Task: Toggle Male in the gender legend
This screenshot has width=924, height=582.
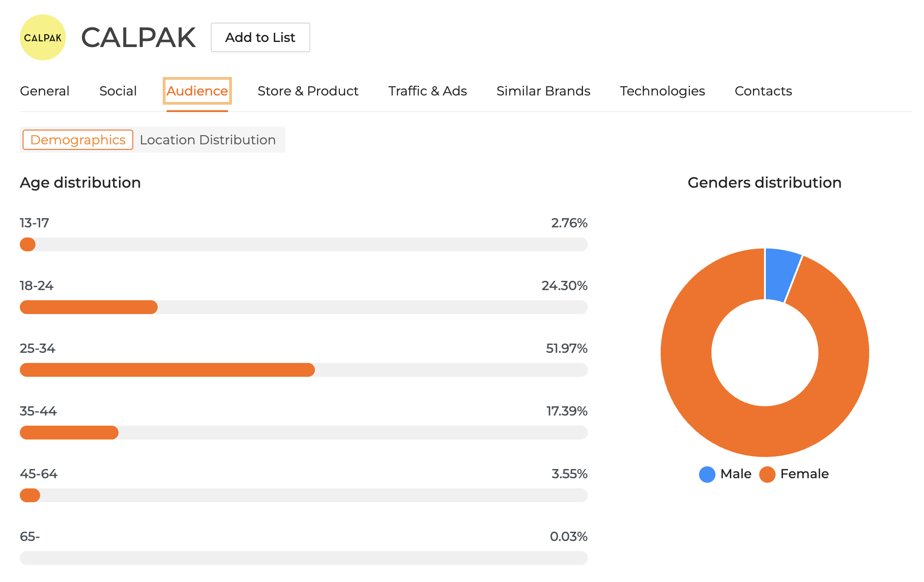Action: (x=725, y=474)
